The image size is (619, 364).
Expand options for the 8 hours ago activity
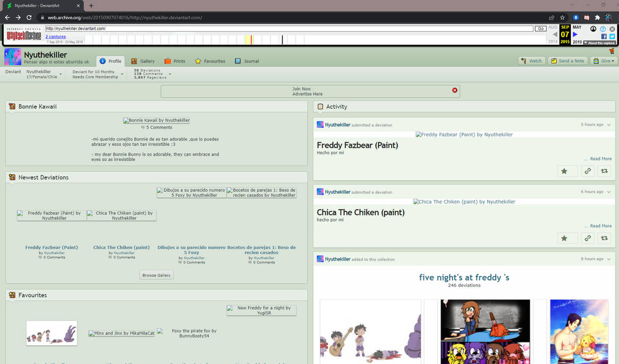[x=609, y=259]
